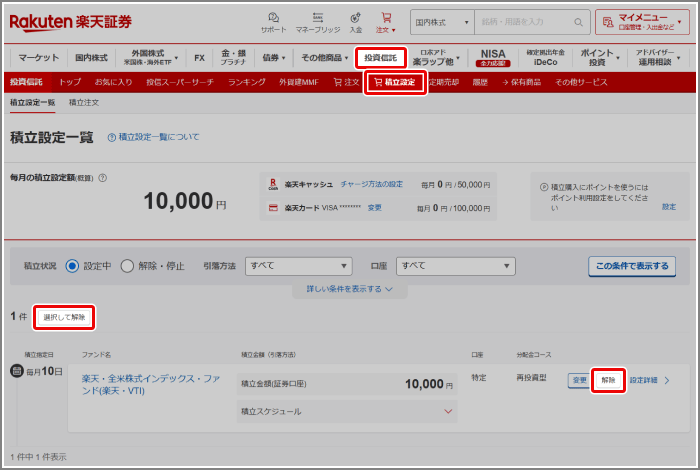Screen dimensions: 700x470
Task: Open the お気に入り submenu item
Action: (x=113, y=82)
